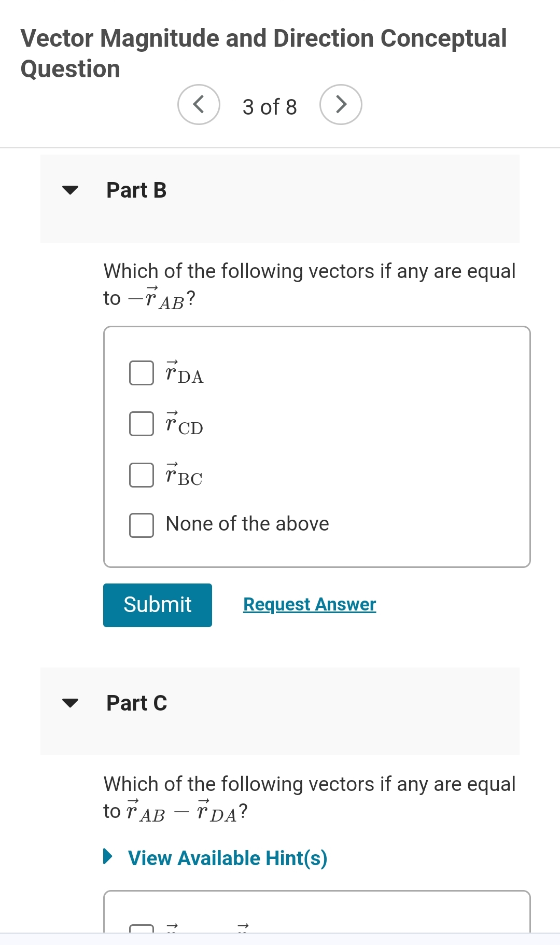Open the Request Answer link

pos(309,604)
